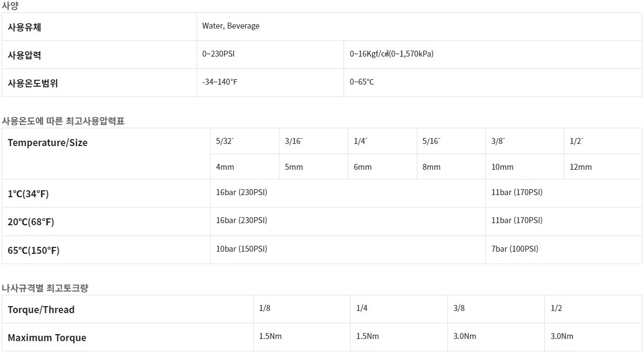Viewport: 644px width, 353px height.
Task: Select the 사용온도범위 row header
Action: click(x=33, y=83)
